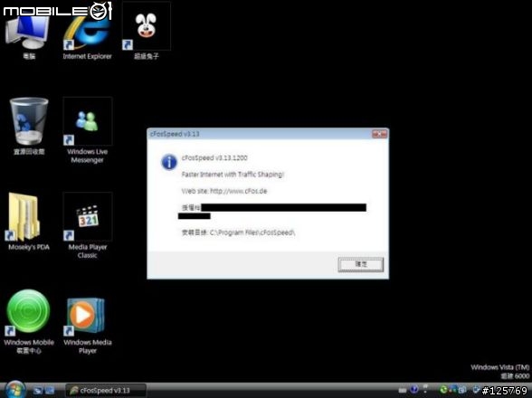Image resolution: width=532 pixels, height=398 pixels.
Task: Click the blue info icon in the dialog
Action: pyautogui.click(x=169, y=162)
